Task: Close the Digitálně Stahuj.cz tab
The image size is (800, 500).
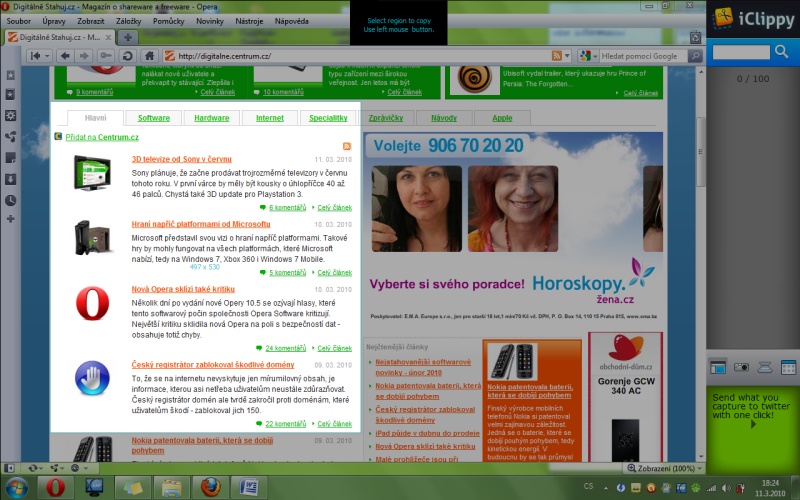Action: (108, 37)
